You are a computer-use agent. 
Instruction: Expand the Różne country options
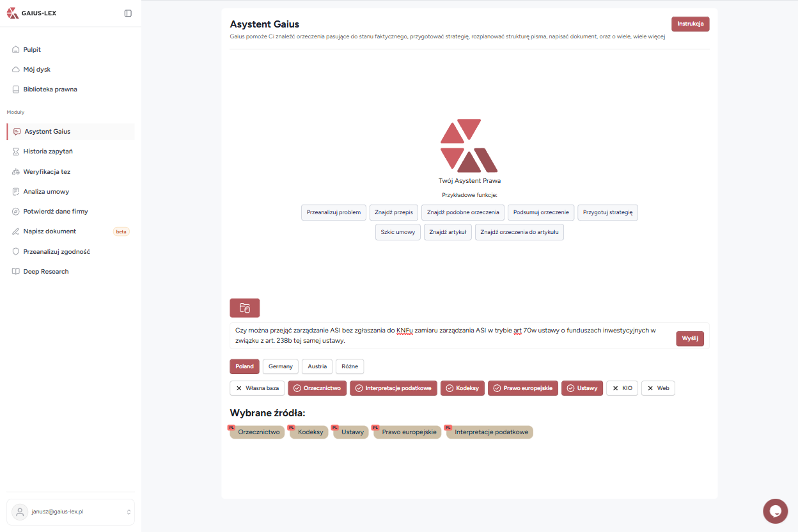pos(350,366)
